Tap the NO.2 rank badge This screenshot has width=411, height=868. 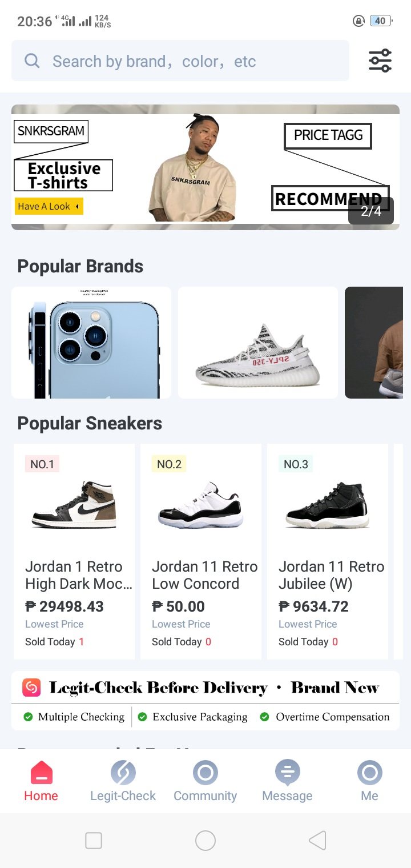(169, 464)
